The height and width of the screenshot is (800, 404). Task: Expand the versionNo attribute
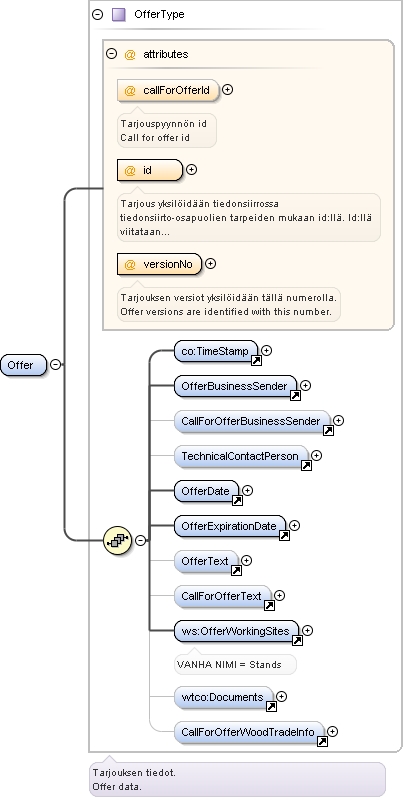click(210, 263)
